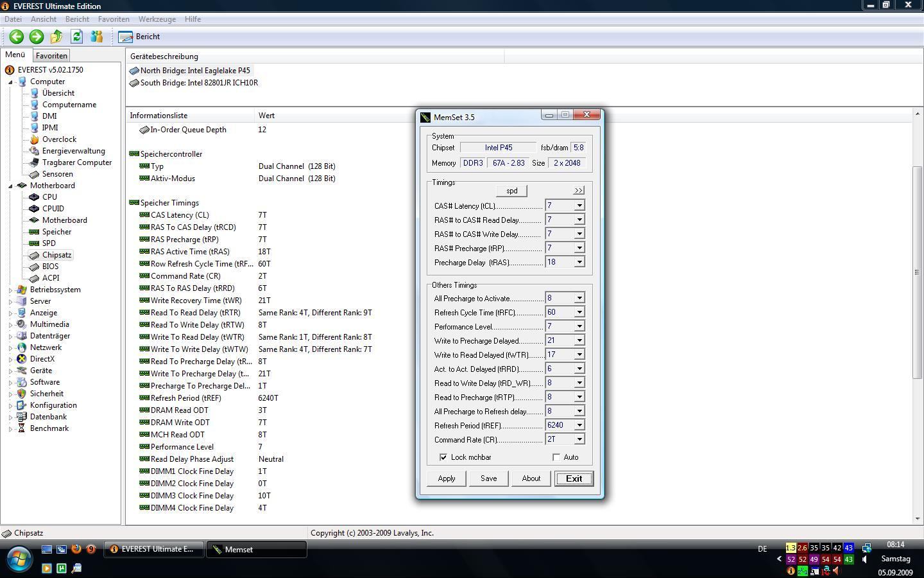Click the scroll down arrow of the info list
Viewport: 924px width, 578px height.
click(x=918, y=519)
